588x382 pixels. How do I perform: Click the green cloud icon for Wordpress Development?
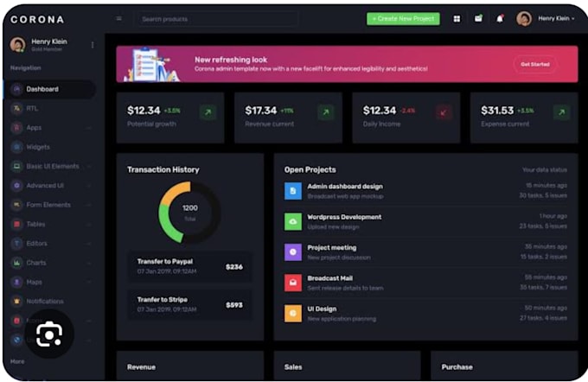pyautogui.click(x=293, y=221)
